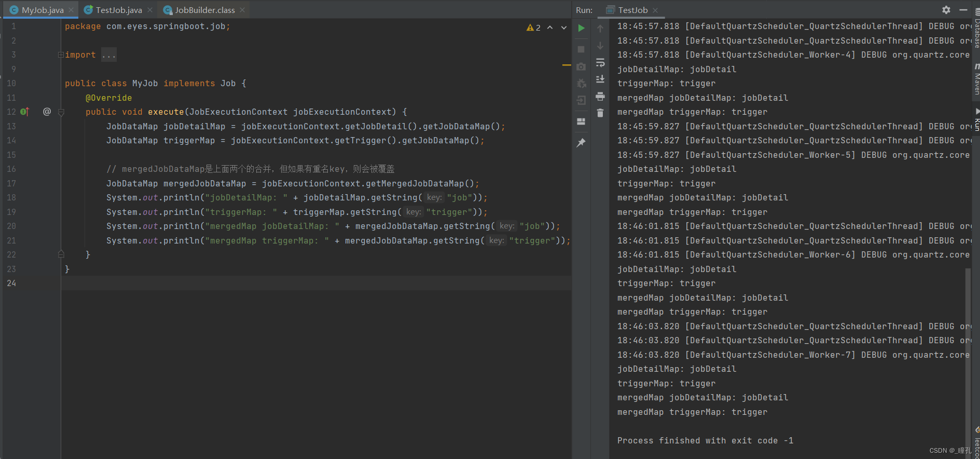980x459 pixels.
Task: Click line number 10 in the gutter
Action: click(x=11, y=83)
